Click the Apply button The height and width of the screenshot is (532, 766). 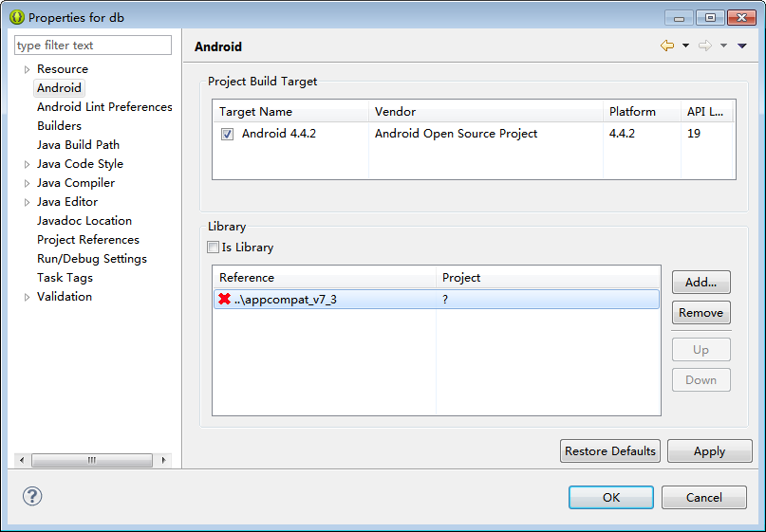tap(709, 451)
